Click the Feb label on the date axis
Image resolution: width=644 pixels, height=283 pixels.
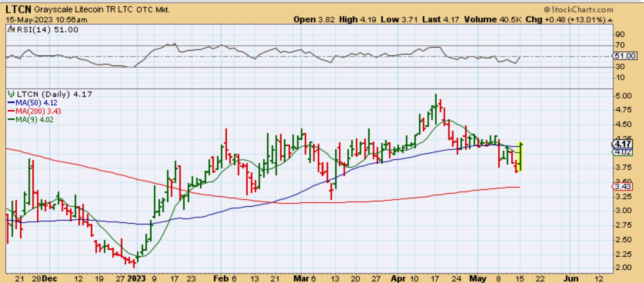221,278
